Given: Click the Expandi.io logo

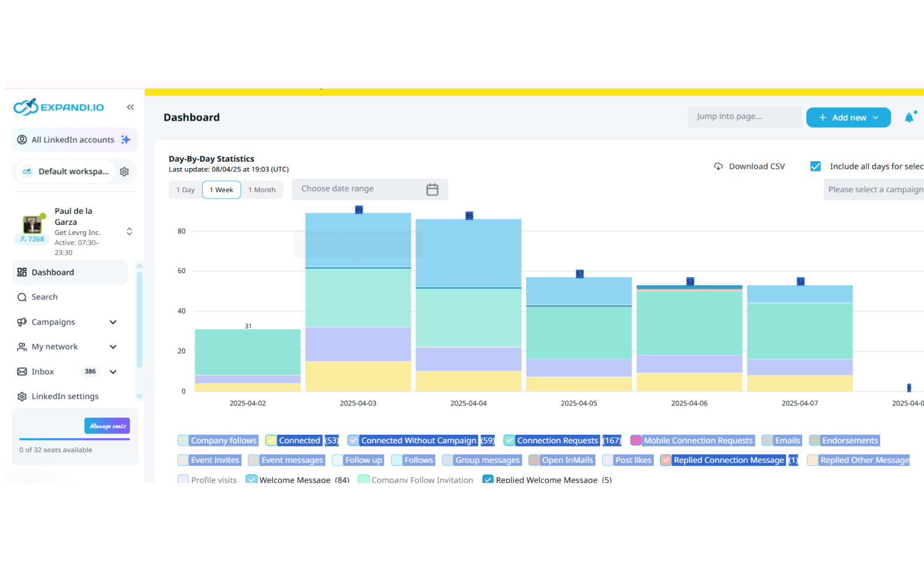Looking at the screenshot, I should tap(59, 107).
